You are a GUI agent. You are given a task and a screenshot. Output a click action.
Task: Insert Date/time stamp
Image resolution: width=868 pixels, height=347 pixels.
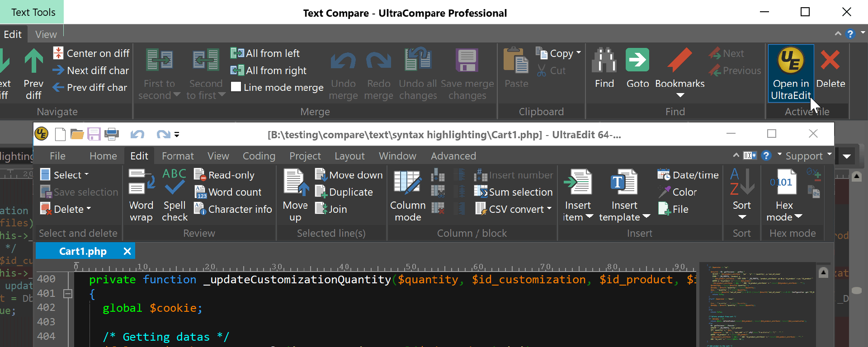688,175
